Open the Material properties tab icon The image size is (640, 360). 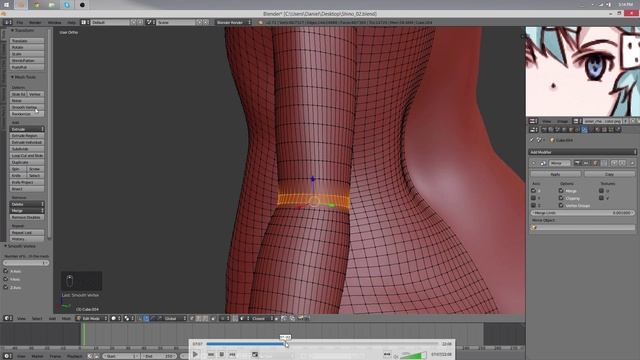597,130
